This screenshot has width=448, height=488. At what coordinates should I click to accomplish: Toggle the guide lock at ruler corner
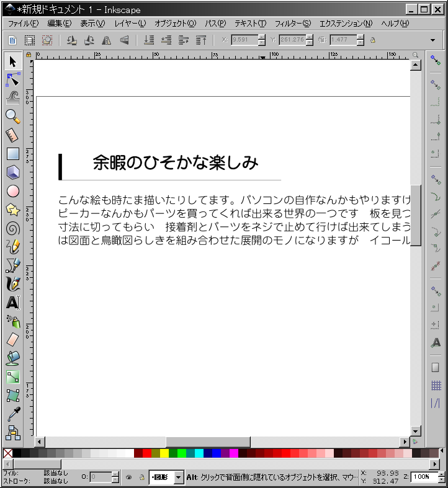(29, 55)
